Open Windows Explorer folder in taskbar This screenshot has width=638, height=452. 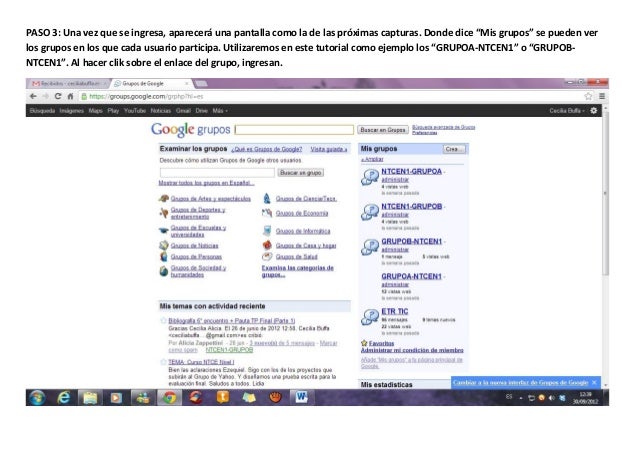tap(90, 397)
